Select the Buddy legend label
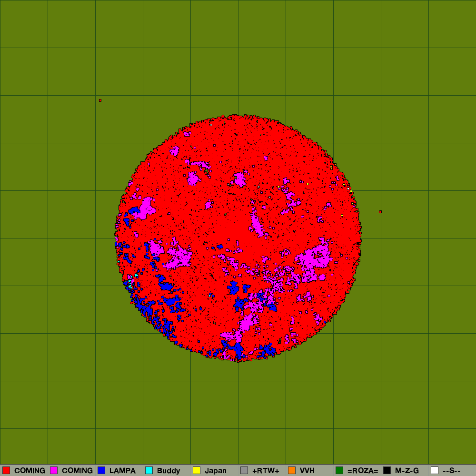The height and width of the screenshot is (476, 476). point(169,471)
